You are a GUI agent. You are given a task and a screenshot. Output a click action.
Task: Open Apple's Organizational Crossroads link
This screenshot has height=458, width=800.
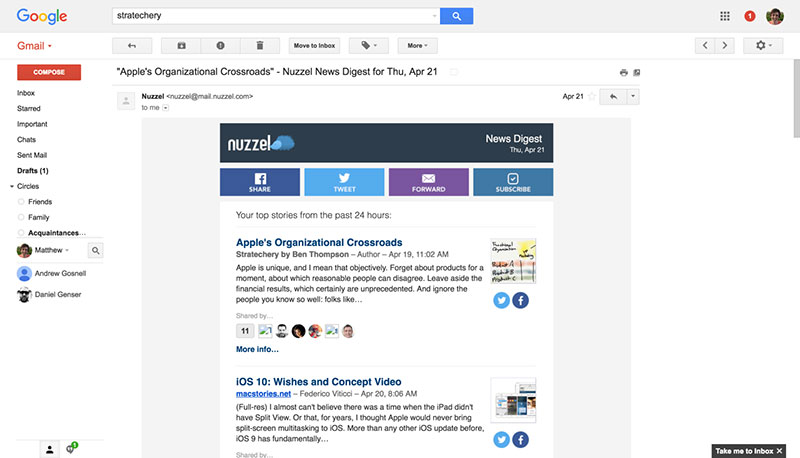(319, 242)
